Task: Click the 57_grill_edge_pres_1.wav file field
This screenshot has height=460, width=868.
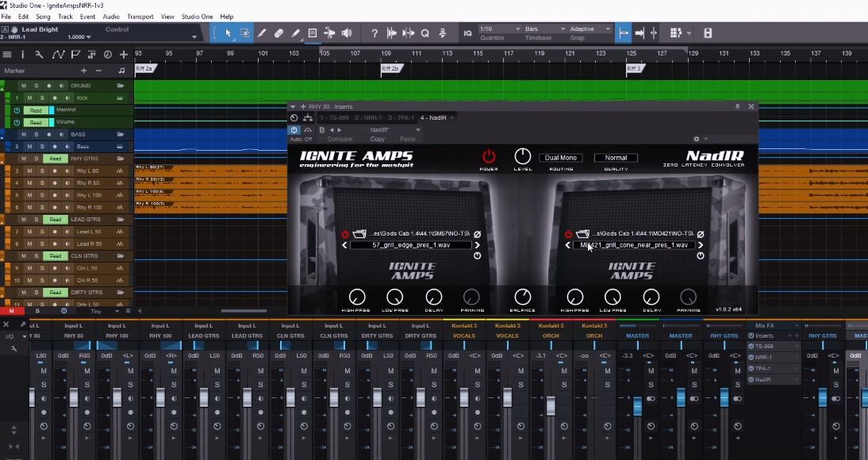Action: pyautogui.click(x=411, y=245)
